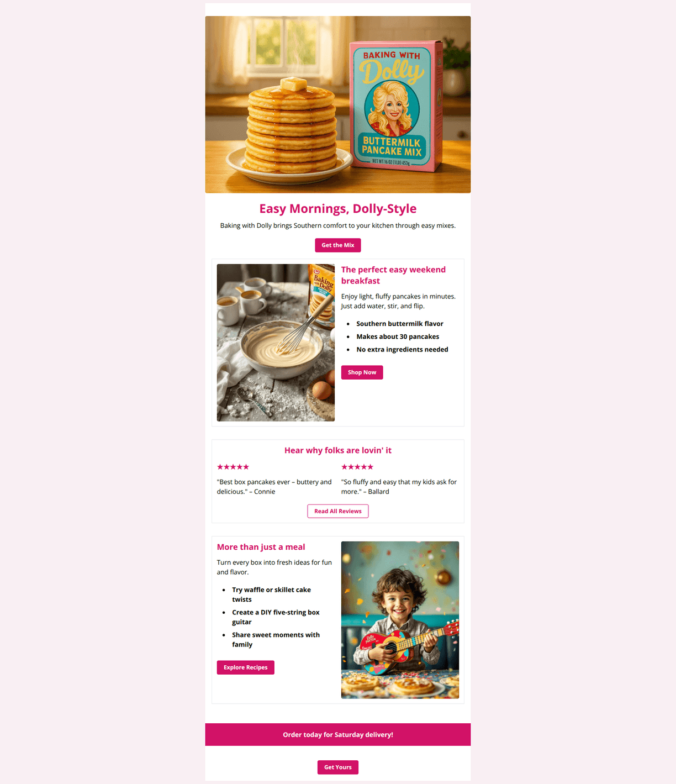
Task: Click the Get the Mix button
Action: tap(337, 245)
